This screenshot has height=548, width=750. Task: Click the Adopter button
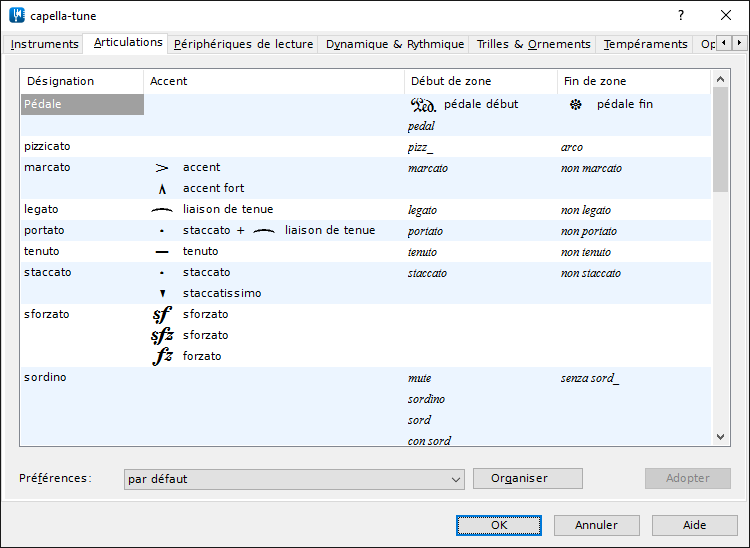coord(688,478)
